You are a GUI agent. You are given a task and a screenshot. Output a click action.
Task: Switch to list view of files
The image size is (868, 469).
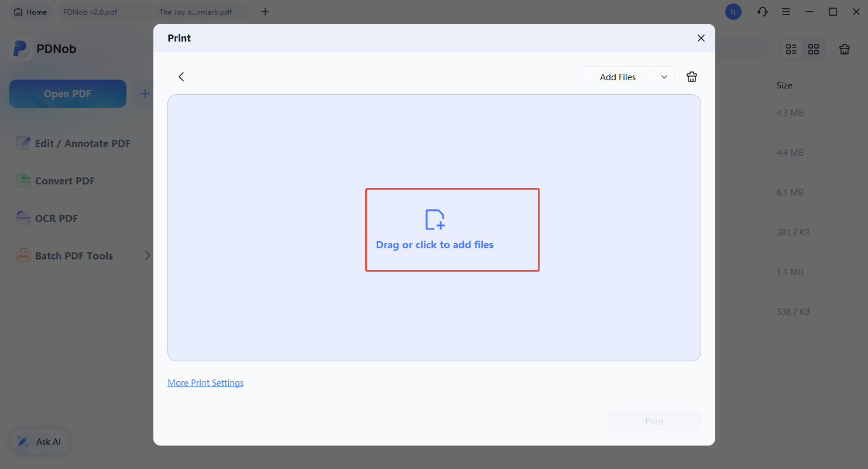point(791,49)
